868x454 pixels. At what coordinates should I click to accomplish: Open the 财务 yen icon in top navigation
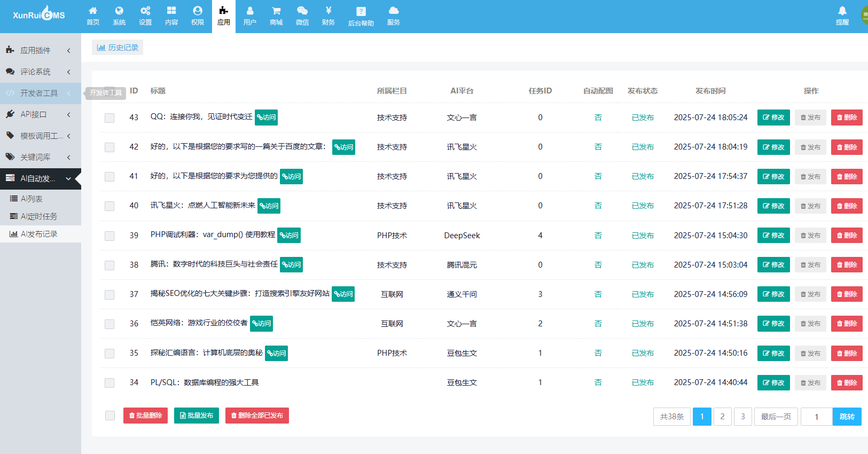click(329, 16)
